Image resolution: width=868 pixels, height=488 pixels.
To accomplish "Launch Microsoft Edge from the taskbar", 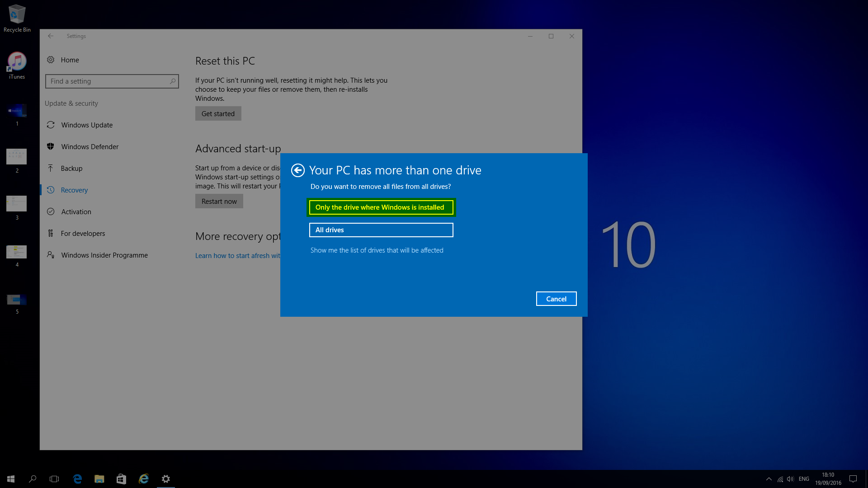I will click(x=77, y=479).
